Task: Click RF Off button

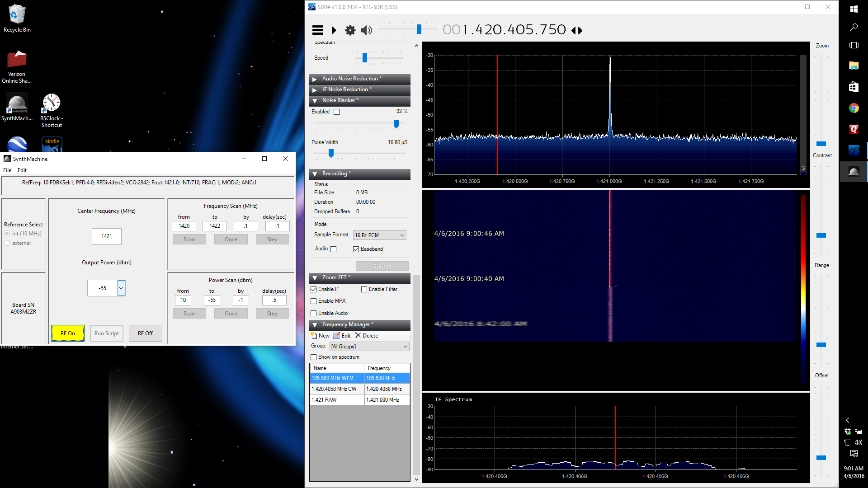Action: tap(145, 333)
